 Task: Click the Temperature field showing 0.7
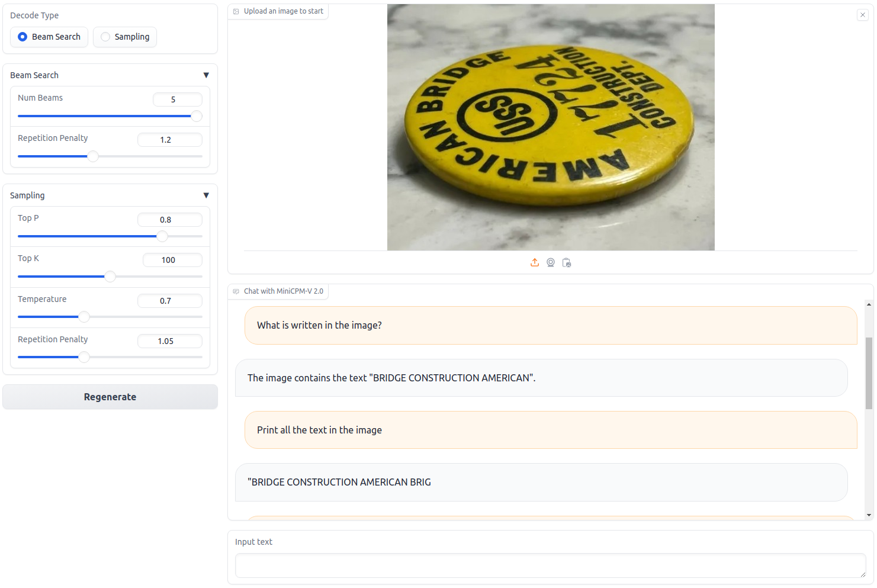[170, 301]
